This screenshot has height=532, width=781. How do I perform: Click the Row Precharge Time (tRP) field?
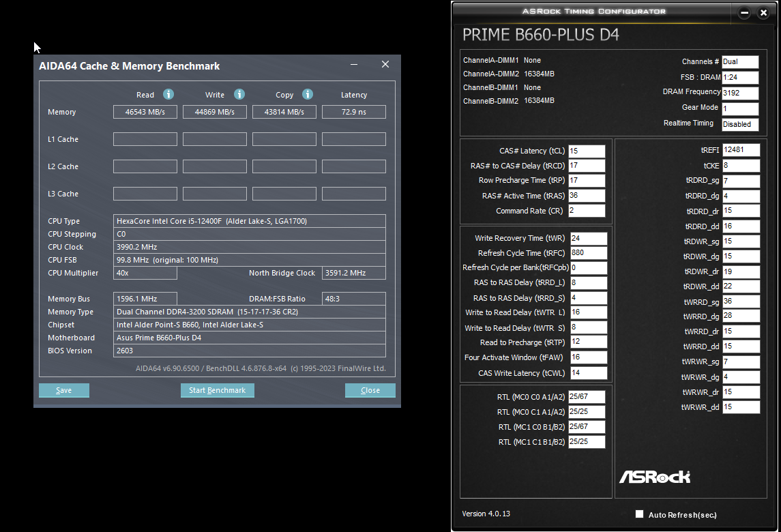(x=587, y=180)
